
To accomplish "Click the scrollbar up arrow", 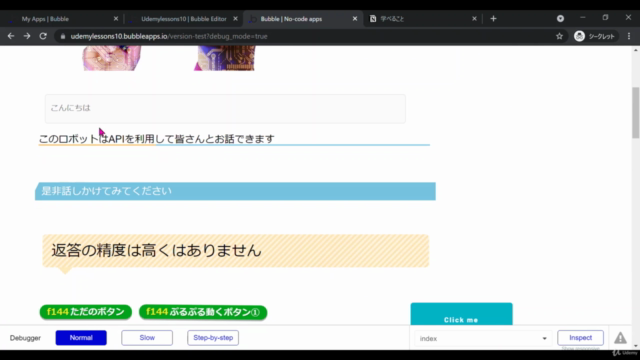I will point(636,50).
